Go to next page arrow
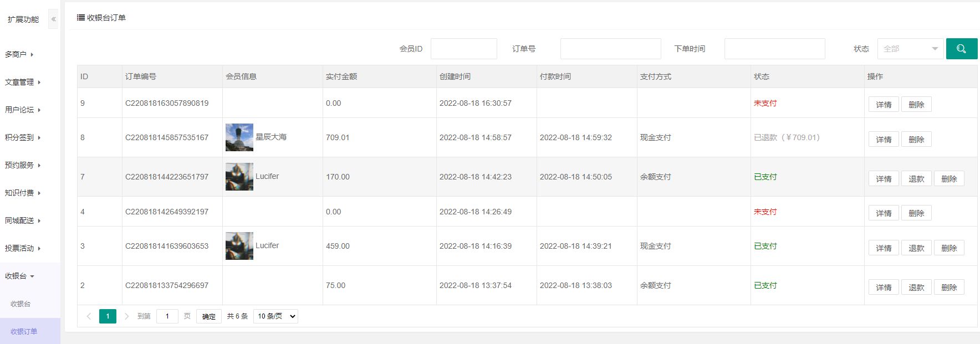Viewport: 980px width, 344px height. click(x=126, y=316)
